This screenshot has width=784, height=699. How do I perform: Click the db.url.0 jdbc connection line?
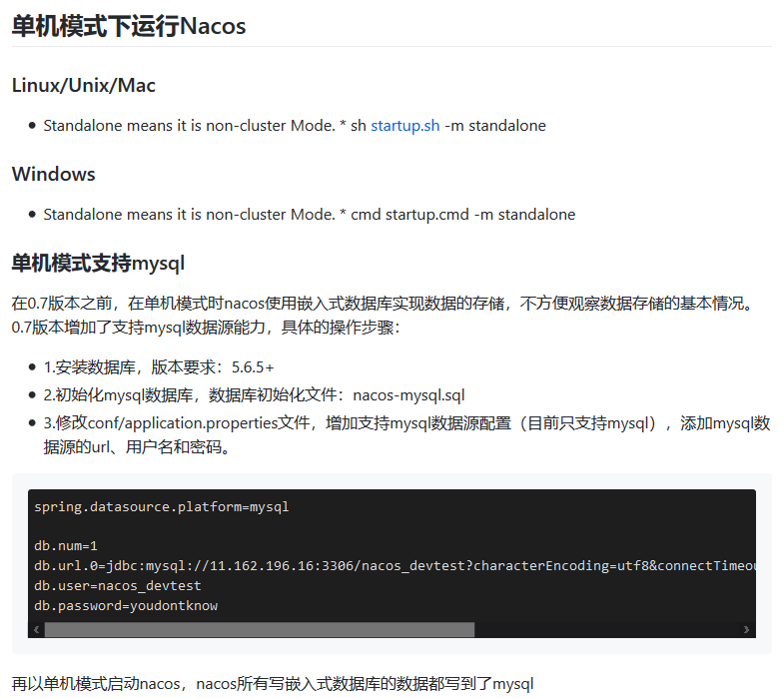(x=394, y=566)
